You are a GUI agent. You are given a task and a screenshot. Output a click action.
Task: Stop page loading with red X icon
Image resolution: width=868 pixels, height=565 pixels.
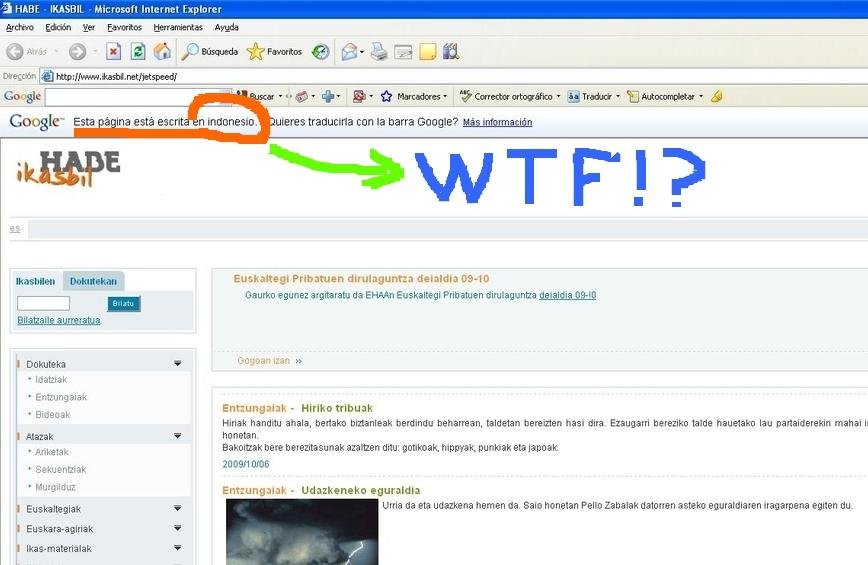pyautogui.click(x=113, y=51)
